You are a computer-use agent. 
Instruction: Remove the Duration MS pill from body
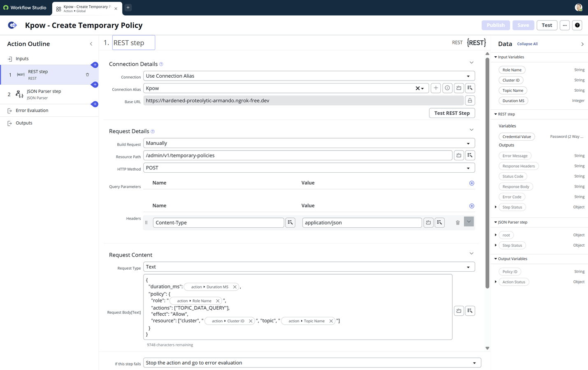pos(235,287)
